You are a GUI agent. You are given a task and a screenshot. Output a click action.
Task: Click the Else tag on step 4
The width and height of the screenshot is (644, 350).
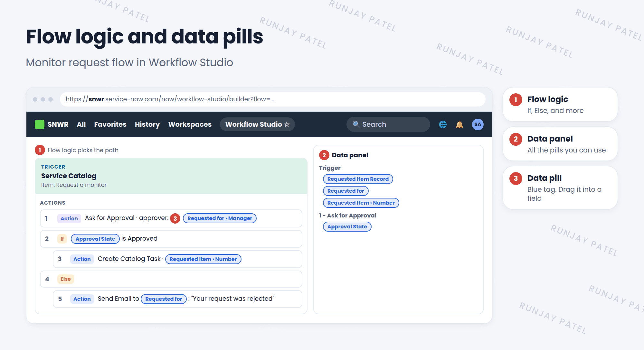(x=65, y=279)
